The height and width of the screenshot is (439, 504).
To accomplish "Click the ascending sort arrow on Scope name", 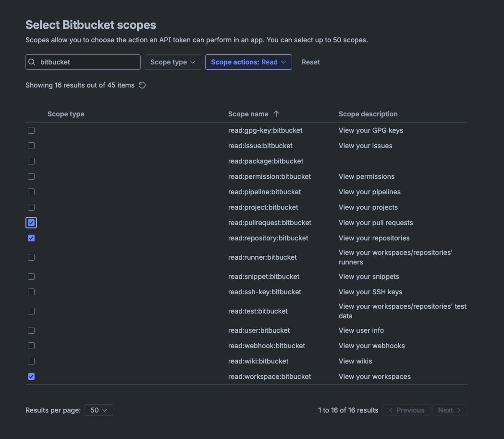I will pyautogui.click(x=276, y=114).
